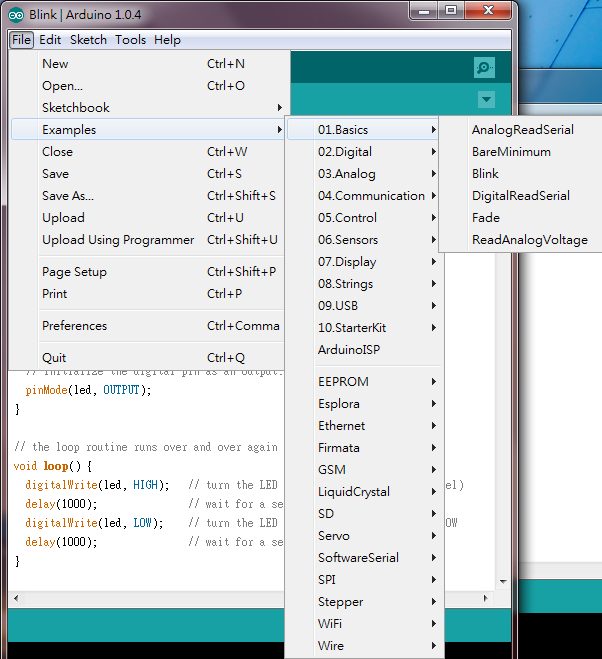
Task: Open the Blink example sketch
Action: tap(522, 174)
